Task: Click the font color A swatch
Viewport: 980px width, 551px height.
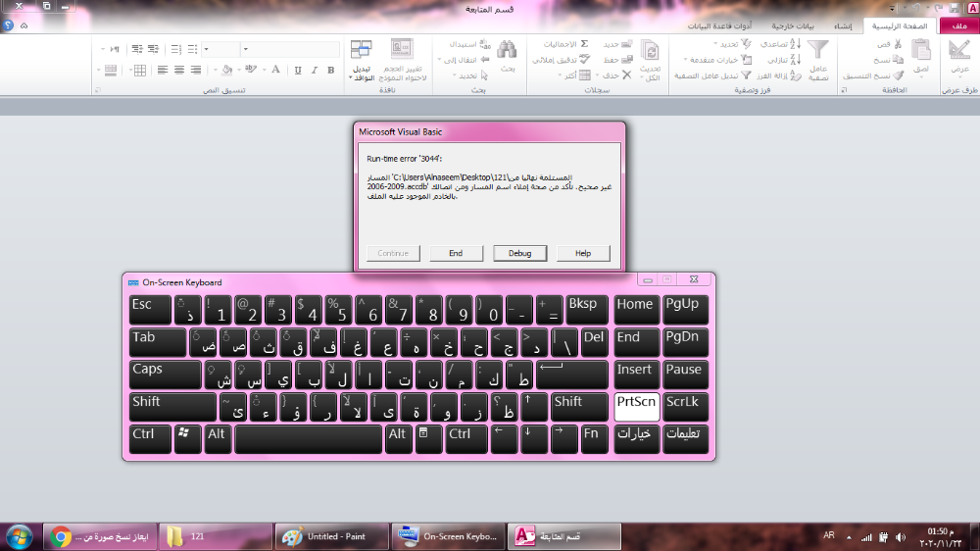Action: click(275, 70)
